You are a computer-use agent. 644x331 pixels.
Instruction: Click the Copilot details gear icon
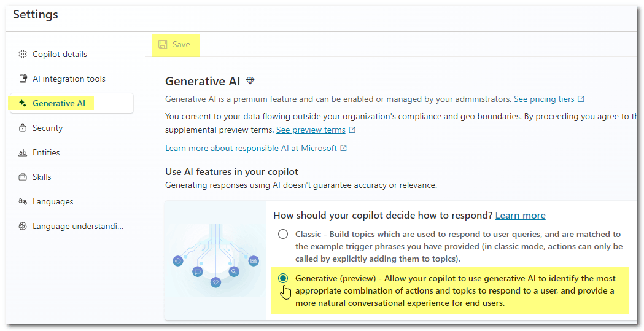23,54
